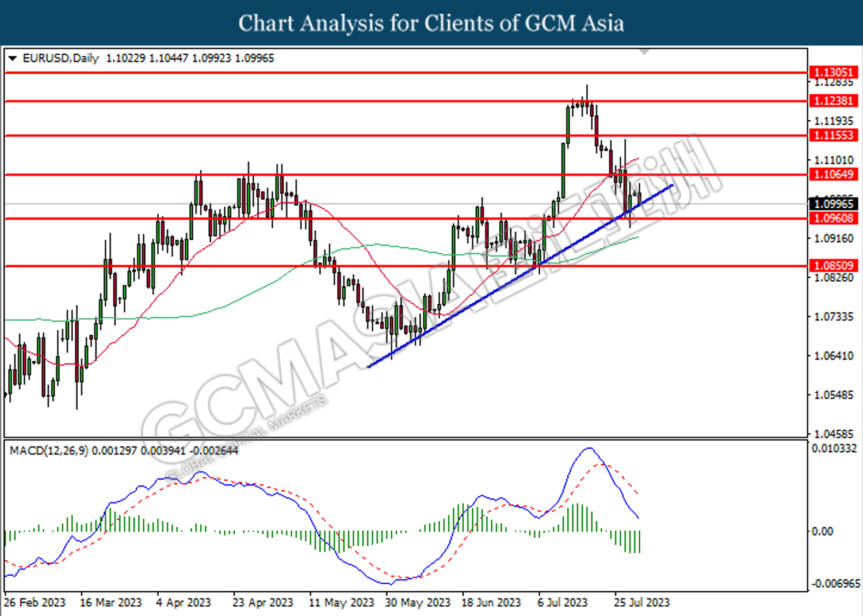
Task: Click the 0.010332 MACD axis value
Action: click(x=834, y=448)
